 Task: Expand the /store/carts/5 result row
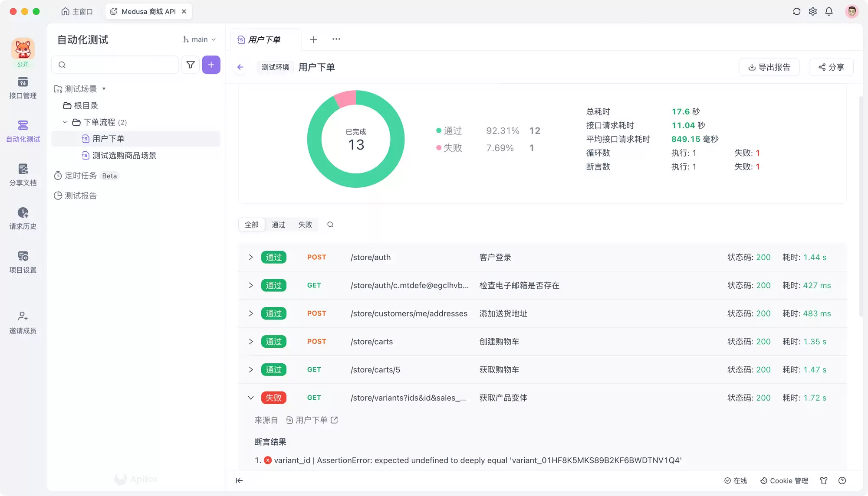250,370
